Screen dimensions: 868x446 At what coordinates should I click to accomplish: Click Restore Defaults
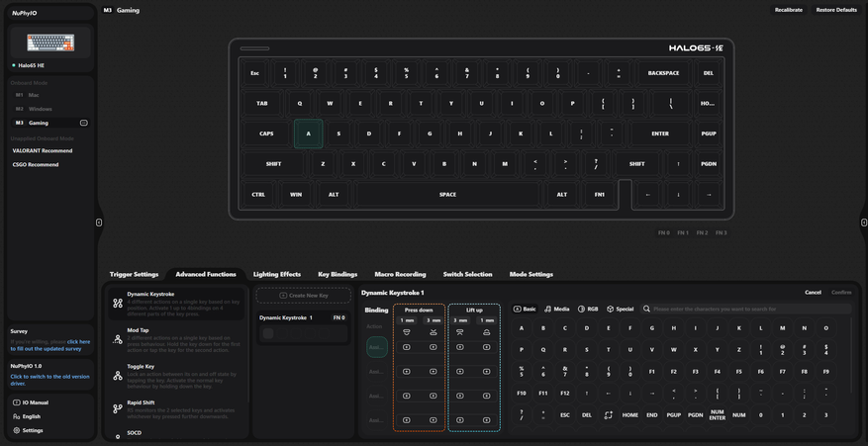836,10
